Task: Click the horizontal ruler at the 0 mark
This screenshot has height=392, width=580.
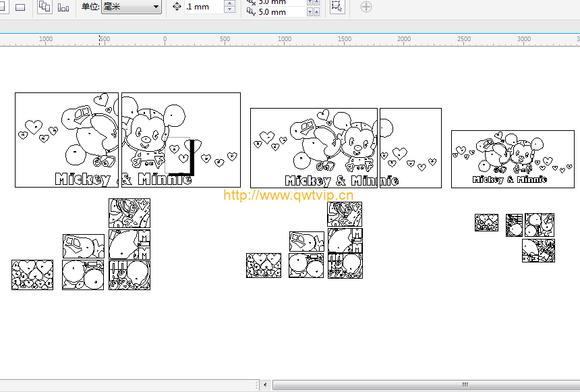Action: point(165,39)
